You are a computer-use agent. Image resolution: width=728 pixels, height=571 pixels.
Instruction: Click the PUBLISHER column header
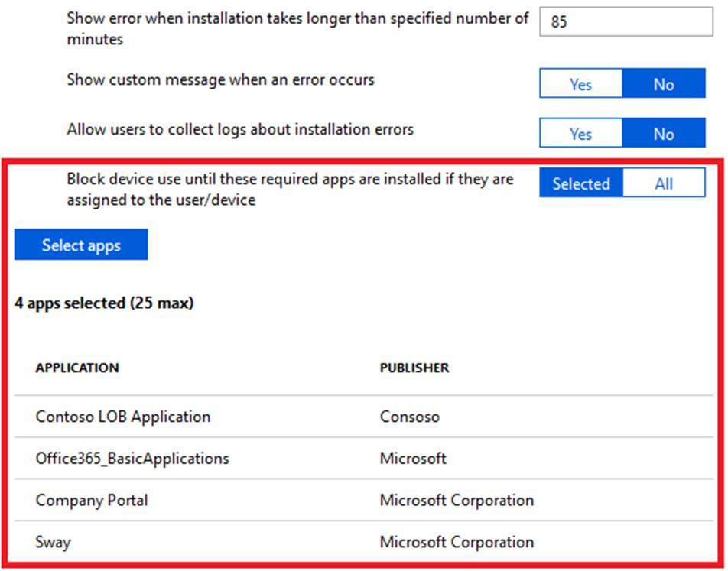point(414,368)
